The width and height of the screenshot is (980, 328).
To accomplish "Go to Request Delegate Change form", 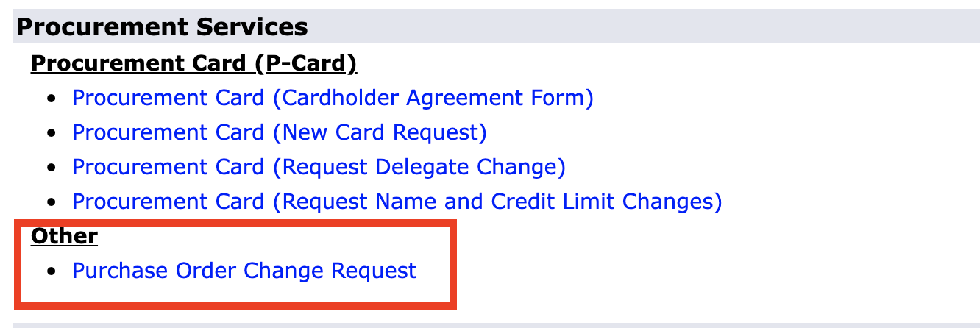I will (x=319, y=167).
